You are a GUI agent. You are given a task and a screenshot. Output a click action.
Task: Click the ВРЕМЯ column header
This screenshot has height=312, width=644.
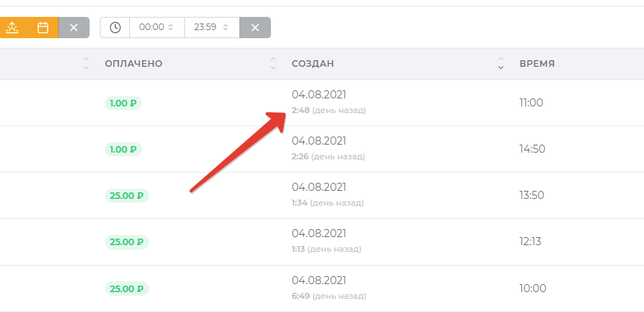coord(537,64)
